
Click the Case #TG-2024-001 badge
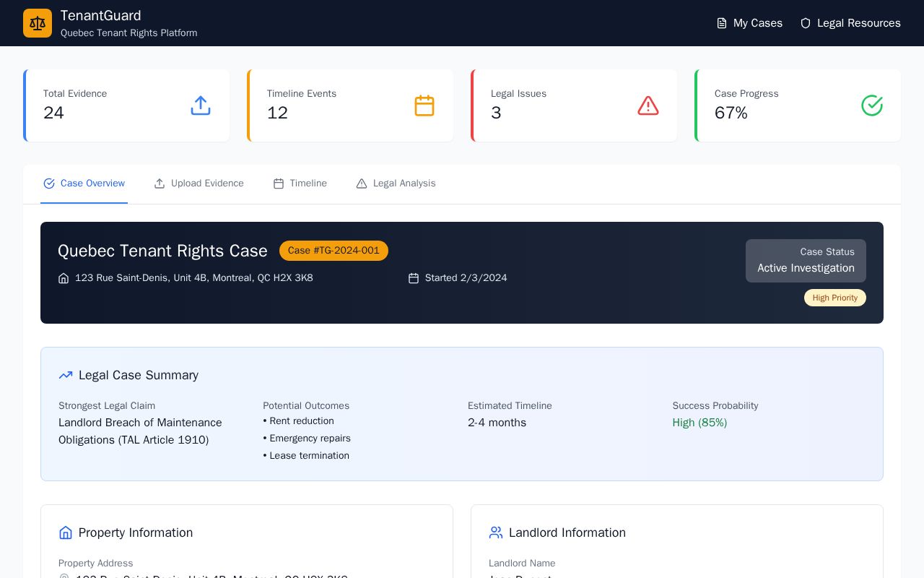point(334,251)
